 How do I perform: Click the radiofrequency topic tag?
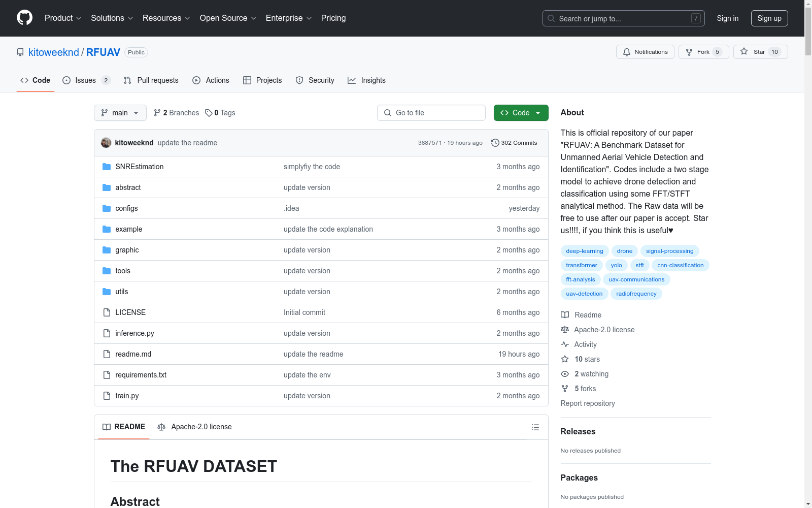(x=636, y=294)
